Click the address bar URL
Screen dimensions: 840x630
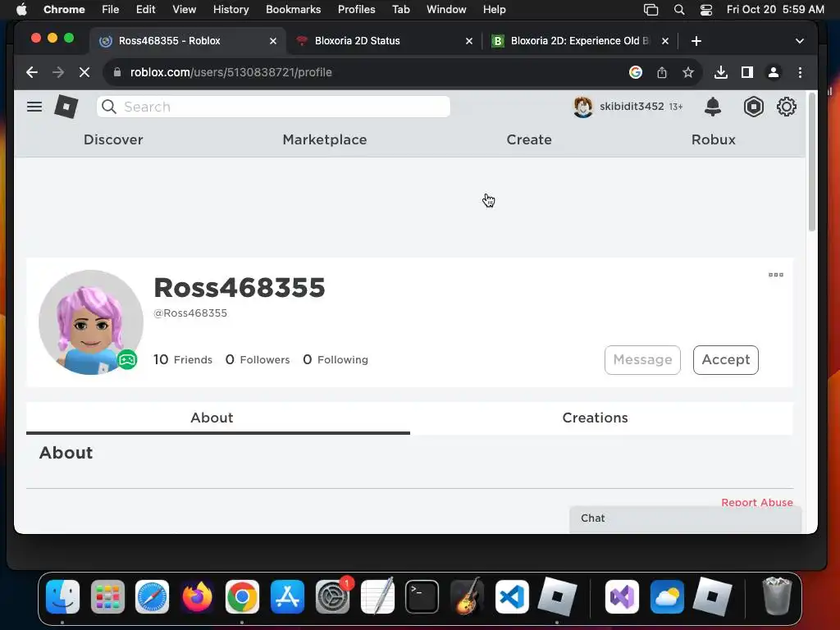point(231,72)
